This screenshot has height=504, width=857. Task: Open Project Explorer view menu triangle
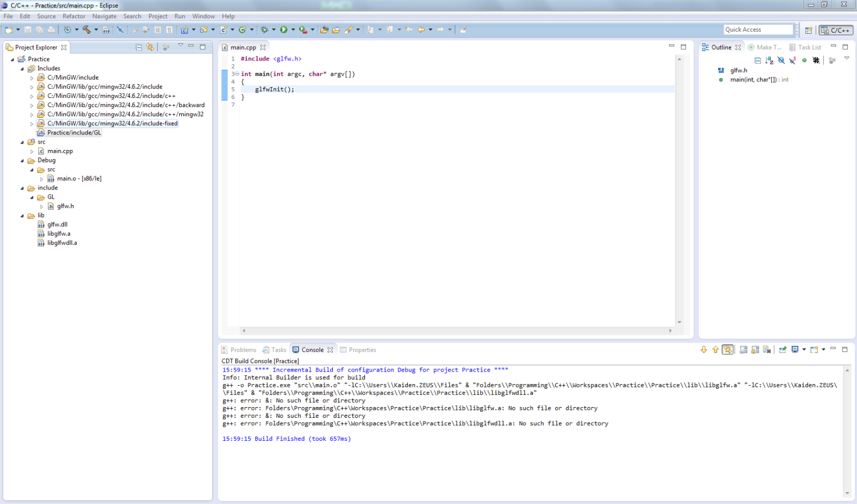[x=181, y=46]
